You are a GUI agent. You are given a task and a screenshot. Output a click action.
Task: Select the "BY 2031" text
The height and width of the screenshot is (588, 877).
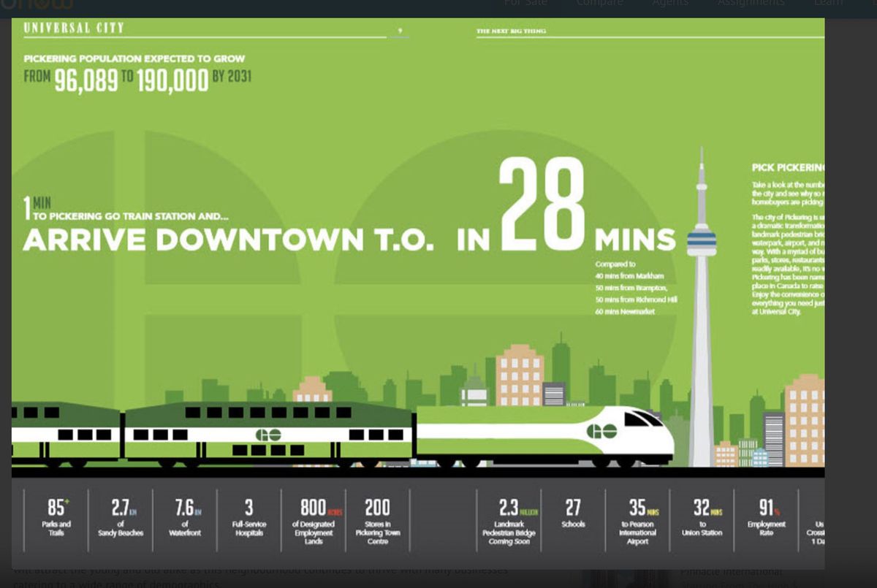[232, 77]
